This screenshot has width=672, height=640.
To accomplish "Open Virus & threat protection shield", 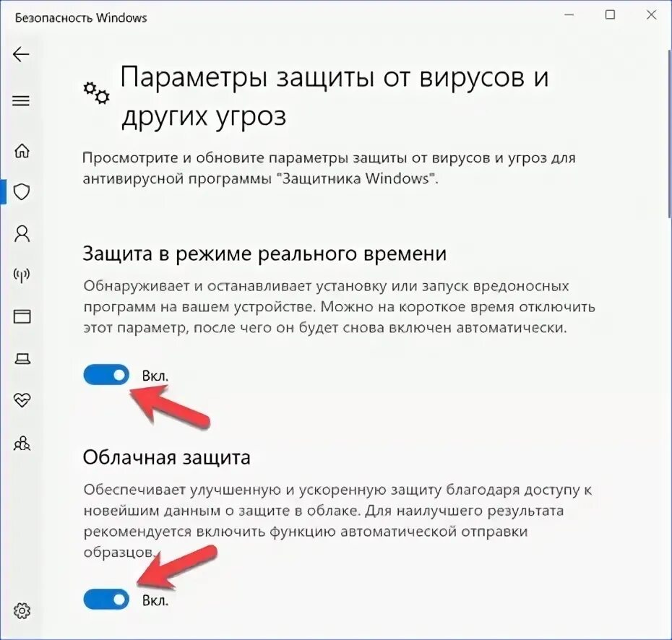I will 22,192.
